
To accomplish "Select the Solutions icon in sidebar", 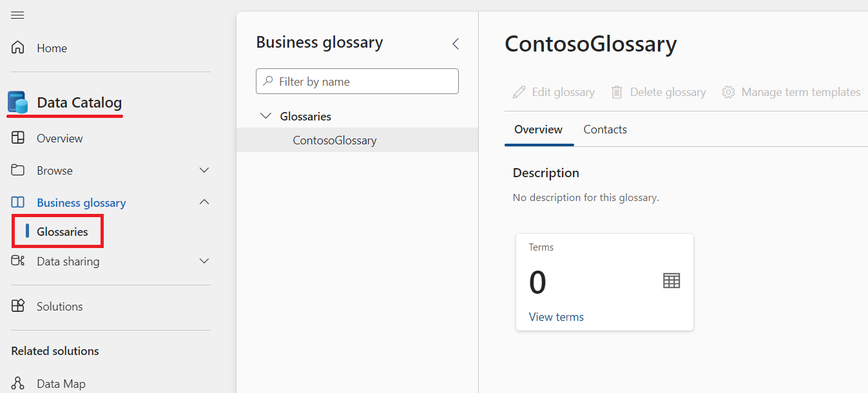I will 18,307.
